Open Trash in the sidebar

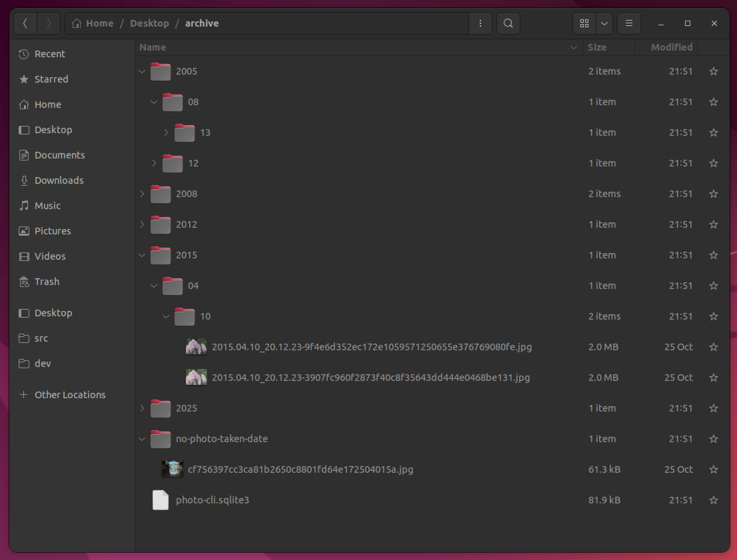72,282
